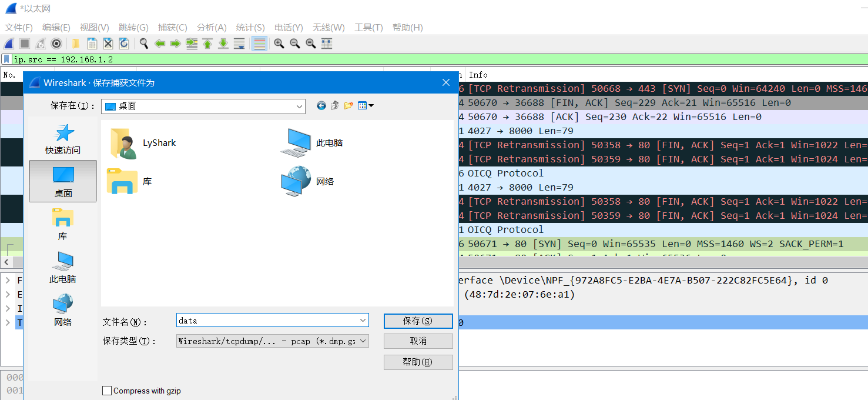Select Quick Access in places sidebar

click(63, 139)
